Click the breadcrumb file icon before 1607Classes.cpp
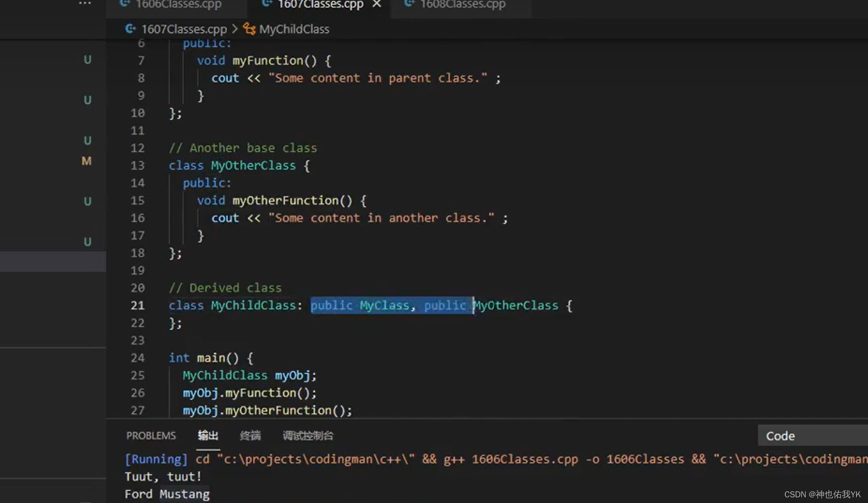The height and width of the screenshot is (503, 868). [130, 29]
